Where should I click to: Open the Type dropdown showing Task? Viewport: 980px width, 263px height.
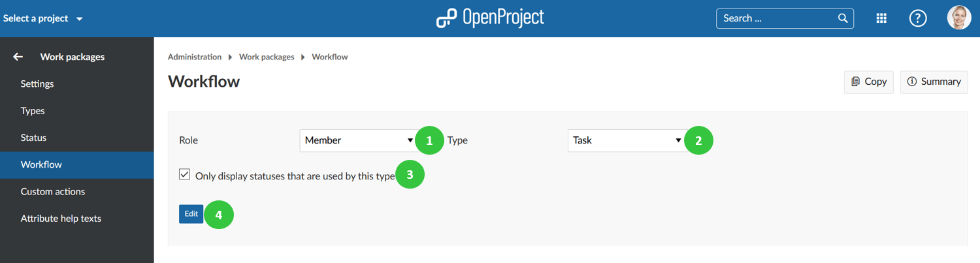626,140
